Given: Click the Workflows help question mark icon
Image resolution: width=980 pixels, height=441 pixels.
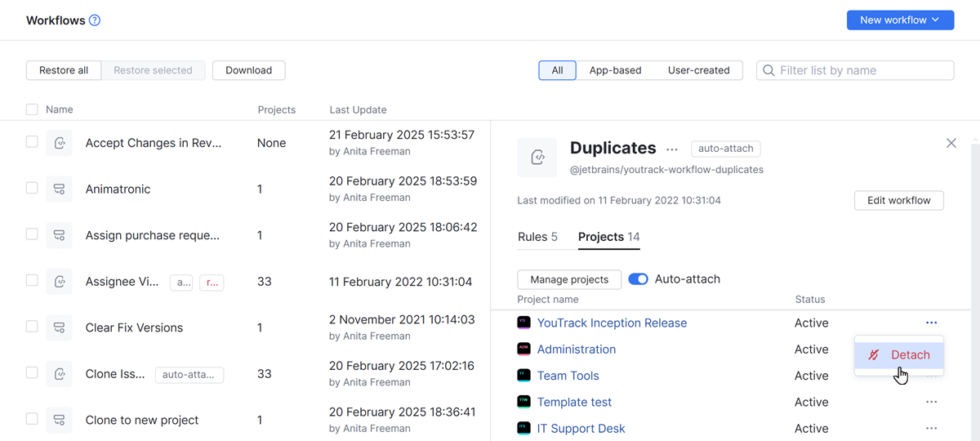Looking at the screenshot, I should 95,20.
